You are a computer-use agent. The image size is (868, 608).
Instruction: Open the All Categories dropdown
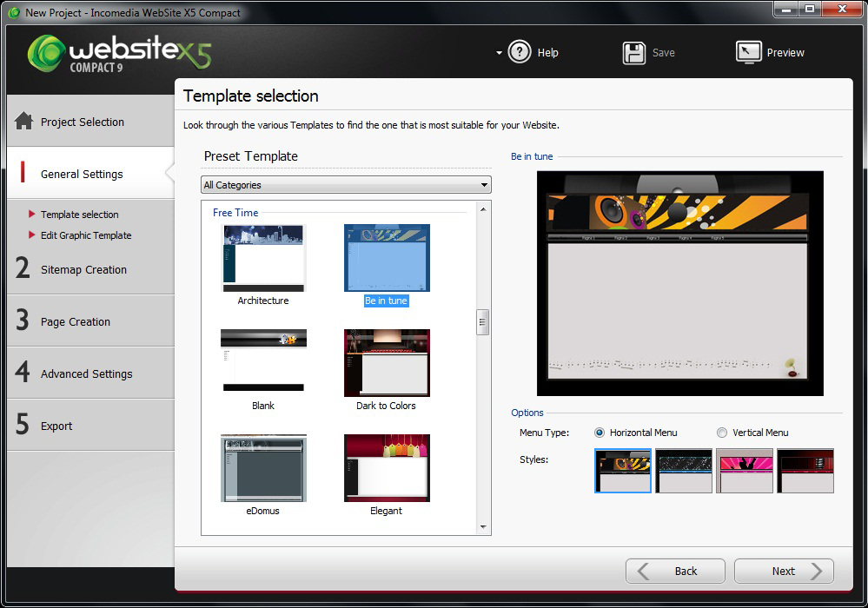click(x=346, y=185)
